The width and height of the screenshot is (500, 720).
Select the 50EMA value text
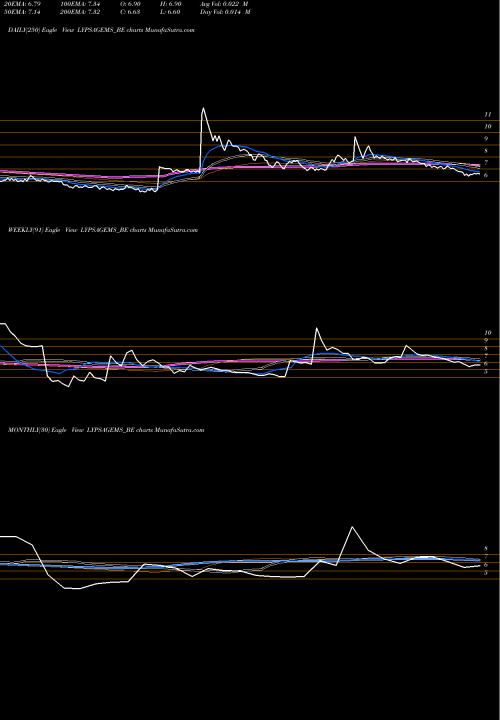(21, 12)
